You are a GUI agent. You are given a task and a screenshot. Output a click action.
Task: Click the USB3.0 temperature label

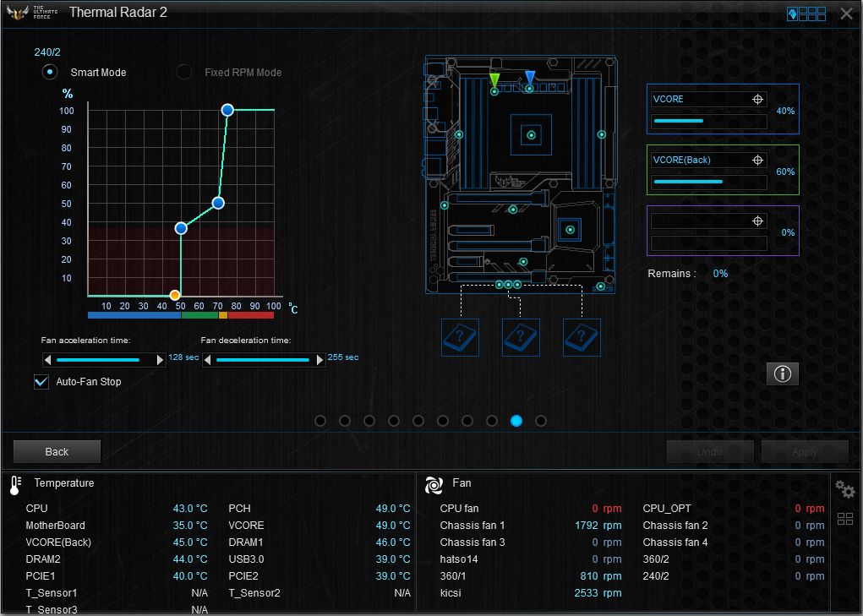[x=246, y=559]
